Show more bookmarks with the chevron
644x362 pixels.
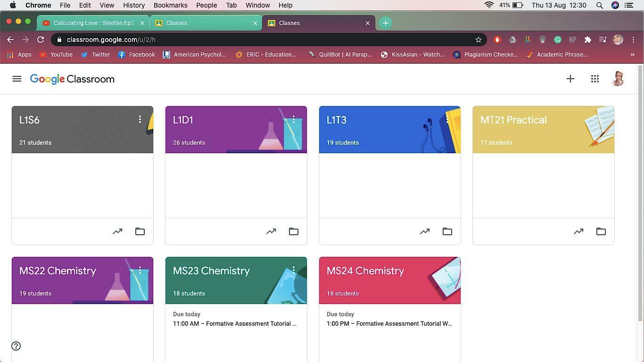click(633, 55)
